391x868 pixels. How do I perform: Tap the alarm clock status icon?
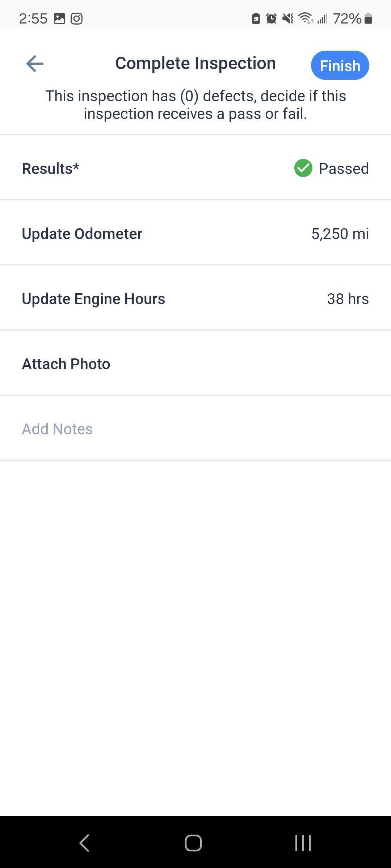(x=271, y=18)
